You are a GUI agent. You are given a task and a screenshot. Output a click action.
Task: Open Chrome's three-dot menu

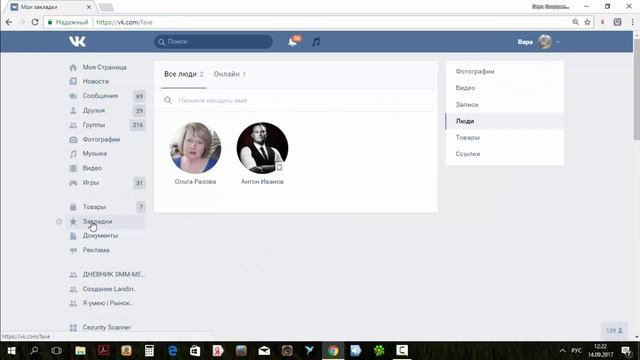point(633,22)
